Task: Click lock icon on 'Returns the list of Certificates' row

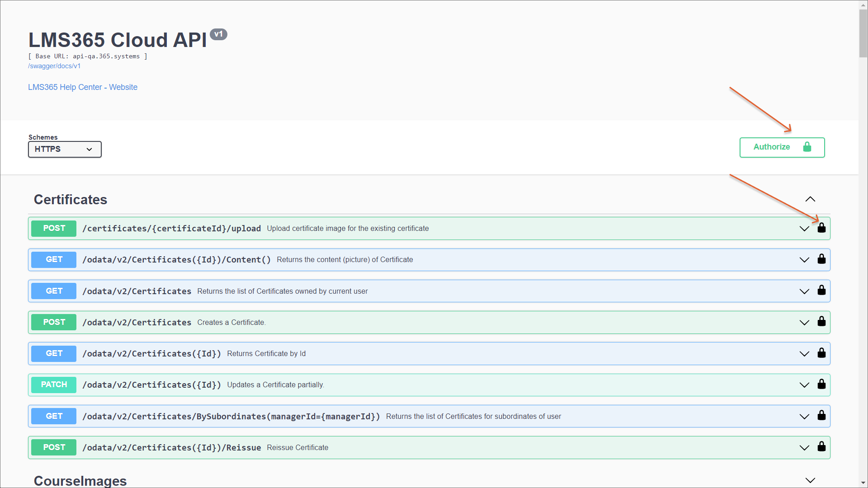Action: [821, 291]
